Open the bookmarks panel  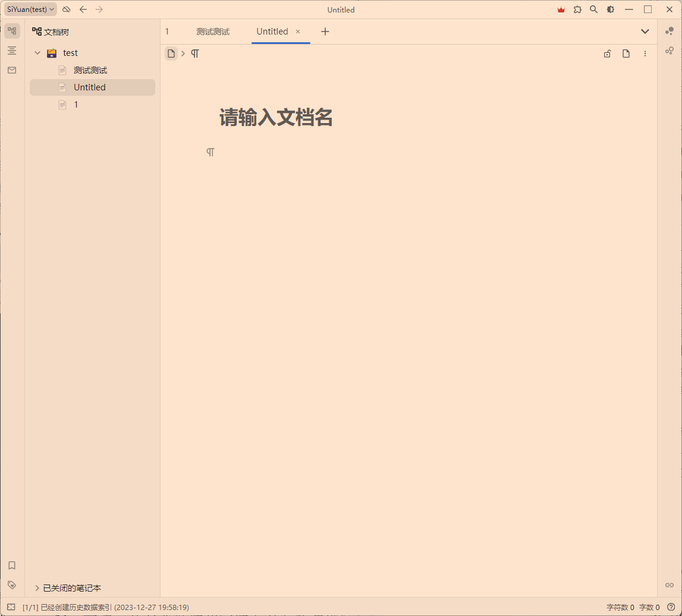click(x=12, y=565)
